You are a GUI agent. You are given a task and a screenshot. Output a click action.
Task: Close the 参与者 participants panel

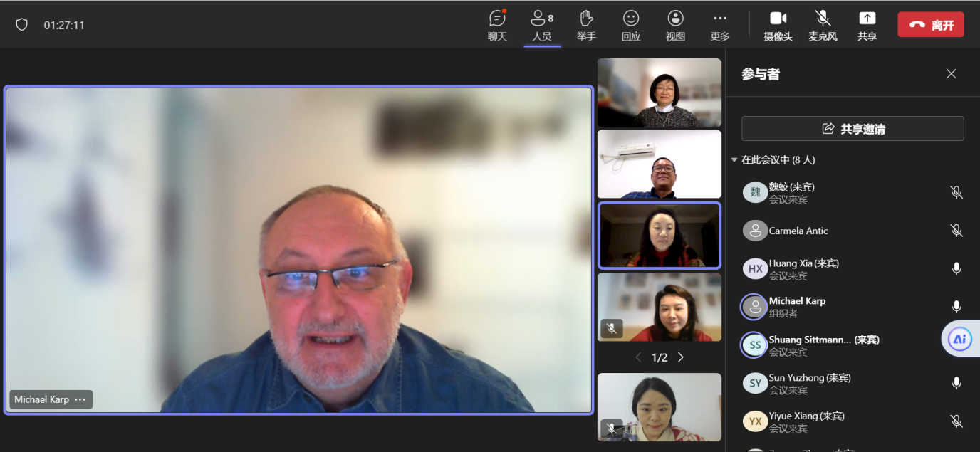951,74
